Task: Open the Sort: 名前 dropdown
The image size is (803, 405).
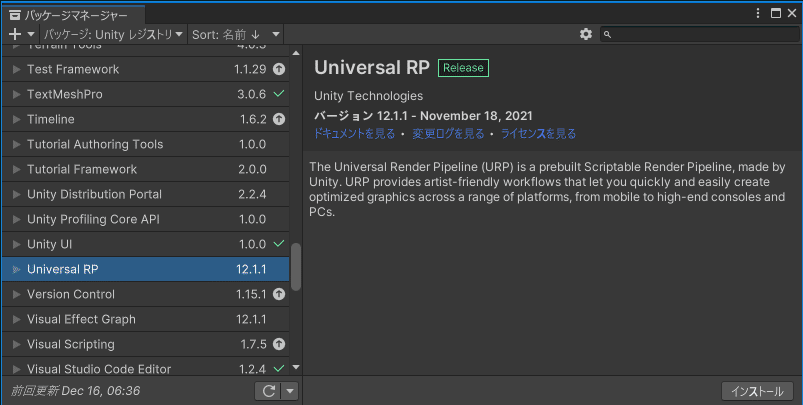Action: (x=236, y=34)
